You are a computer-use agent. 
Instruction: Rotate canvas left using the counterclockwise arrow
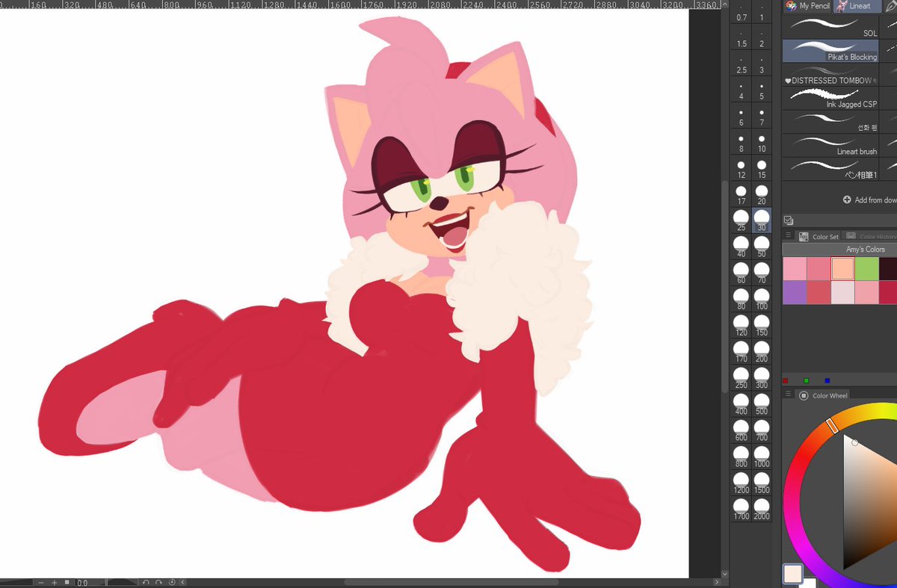146,582
